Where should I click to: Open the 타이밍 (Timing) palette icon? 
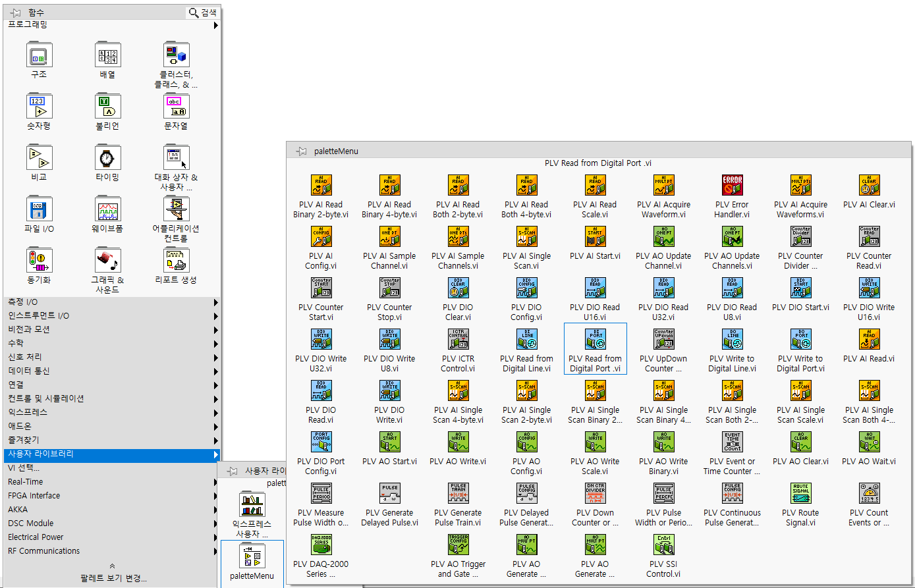click(107, 157)
